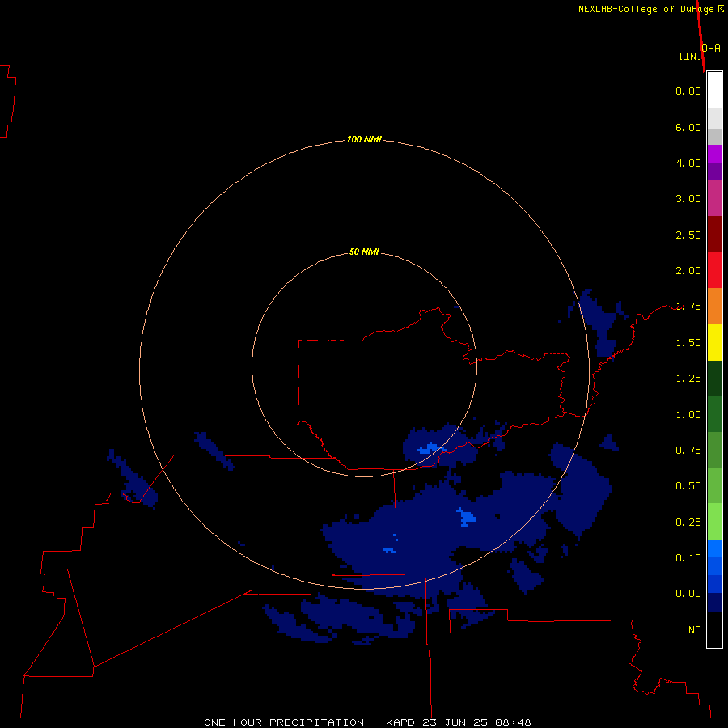Click the 1.75 legend value
The image size is (728, 728).
point(688,307)
